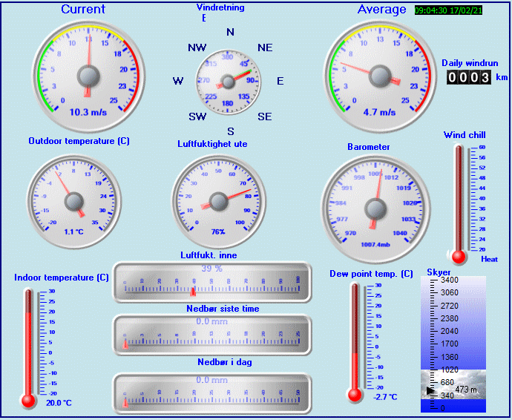Click the Luftfuktighet ute humidity gauge
Screen dimensions: 512x420
[218, 200]
